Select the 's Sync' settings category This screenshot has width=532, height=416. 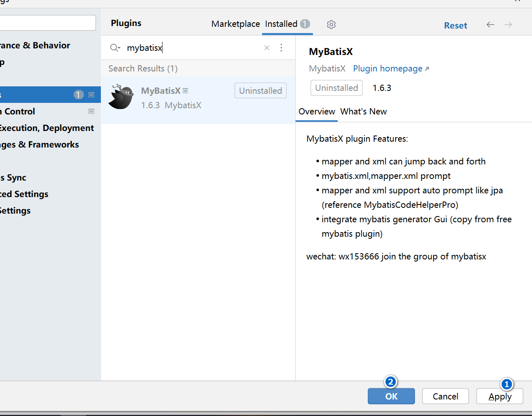(13, 178)
